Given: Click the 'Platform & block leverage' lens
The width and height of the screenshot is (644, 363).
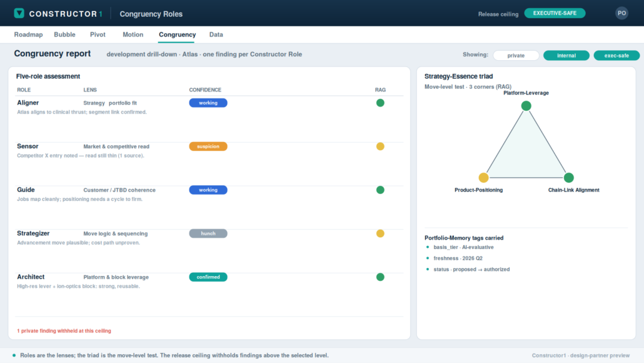Looking at the screenshot, I should pos(116,277).
